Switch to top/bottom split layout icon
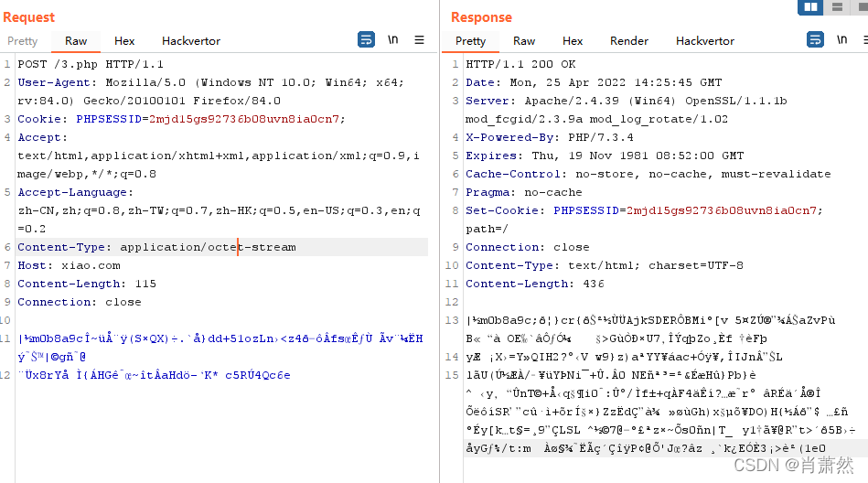Screen dimensions: 868x483 (x=835, y=7)
